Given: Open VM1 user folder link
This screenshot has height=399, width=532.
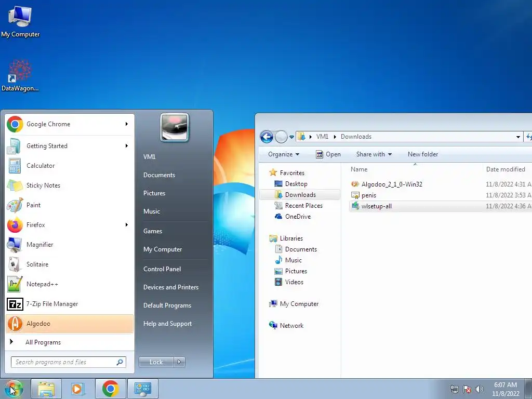Looking at the screenshot, I should point(149,157).
